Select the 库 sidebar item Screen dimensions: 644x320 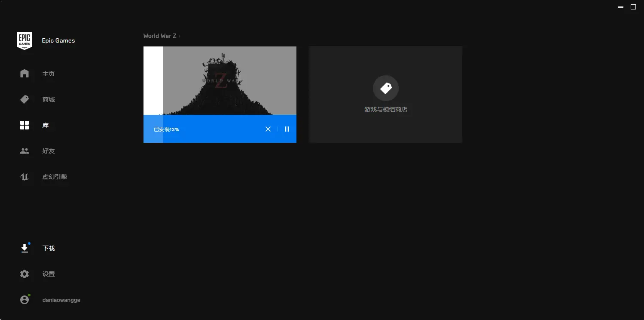[x=46, y=125]
